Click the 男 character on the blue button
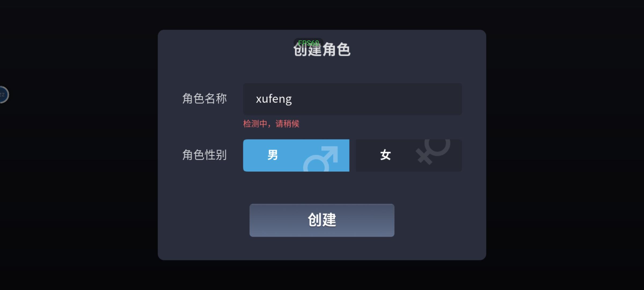The image size is (644, 290). pyautogui.click(x=273, y=155)
